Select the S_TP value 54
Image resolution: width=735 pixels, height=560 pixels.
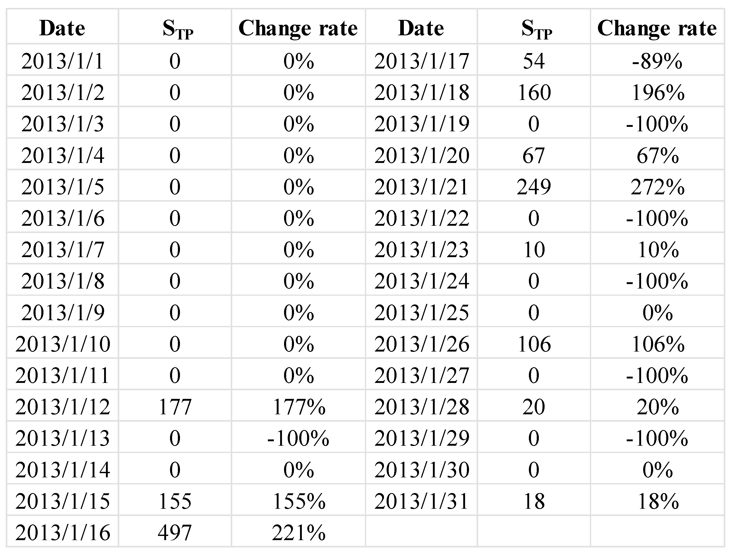(x=534, y=61)
